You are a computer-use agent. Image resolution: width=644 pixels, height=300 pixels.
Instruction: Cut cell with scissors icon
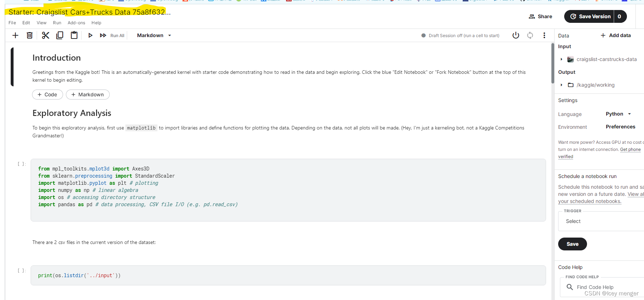(46, 35)
